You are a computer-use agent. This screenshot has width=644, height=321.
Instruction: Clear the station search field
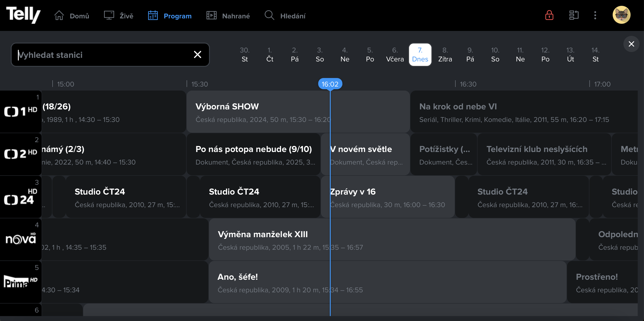[198, 54]
